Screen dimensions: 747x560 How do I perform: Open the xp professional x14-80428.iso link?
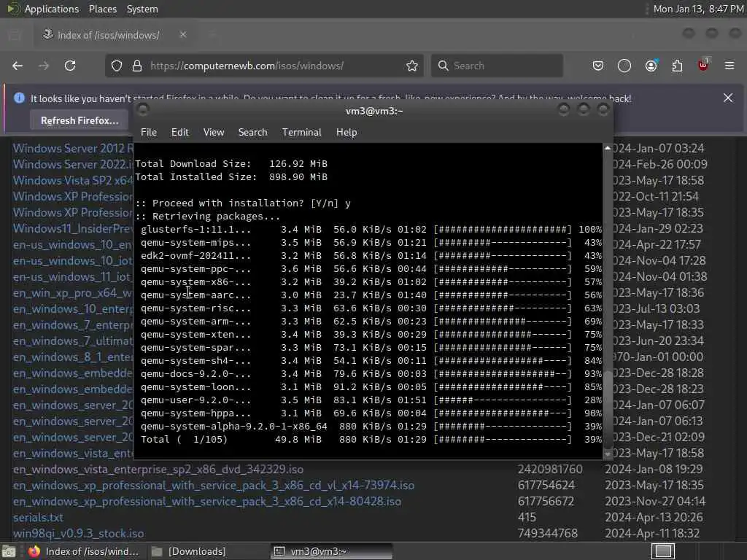point(206,502)
